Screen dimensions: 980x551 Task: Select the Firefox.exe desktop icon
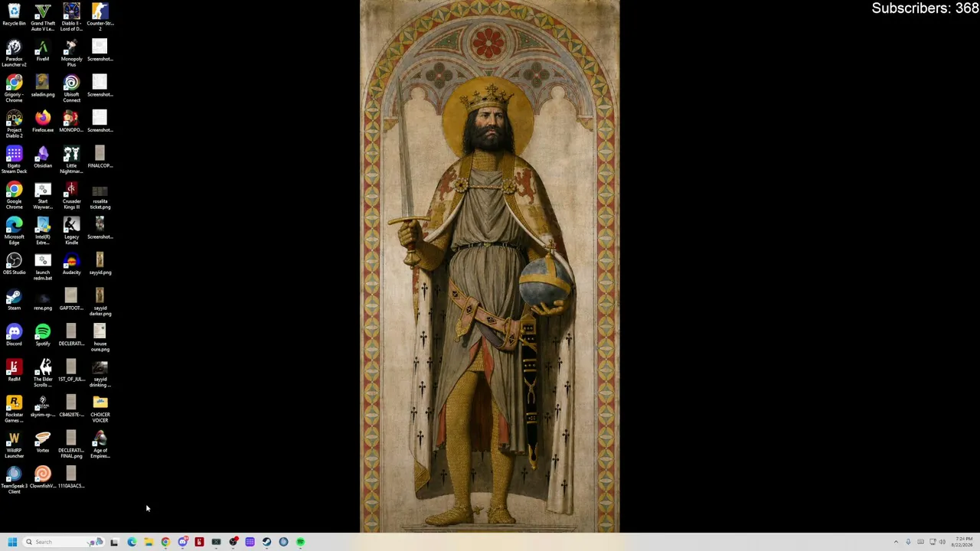[x=43, y=122]
